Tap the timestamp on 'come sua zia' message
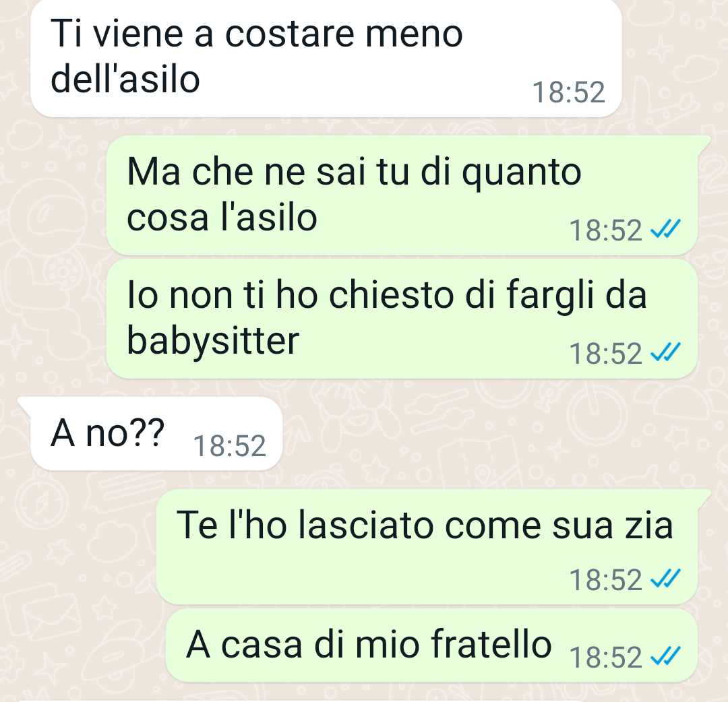Screen dimensions: 728x702 click(x=606, y=580)
